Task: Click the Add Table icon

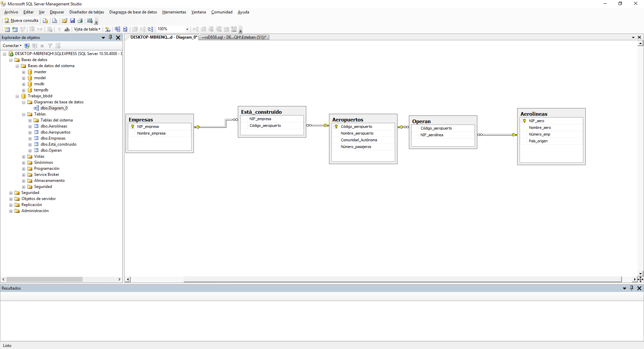Action: coord(15,29)
